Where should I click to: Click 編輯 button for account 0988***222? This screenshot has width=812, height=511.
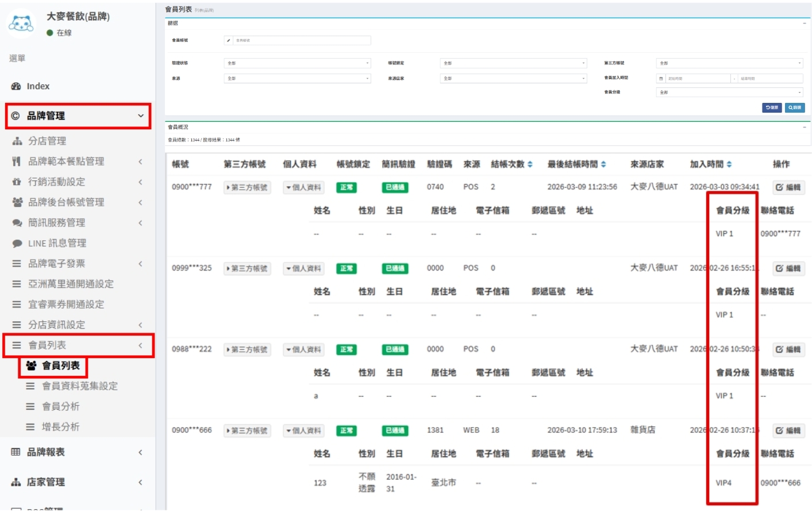788,349
